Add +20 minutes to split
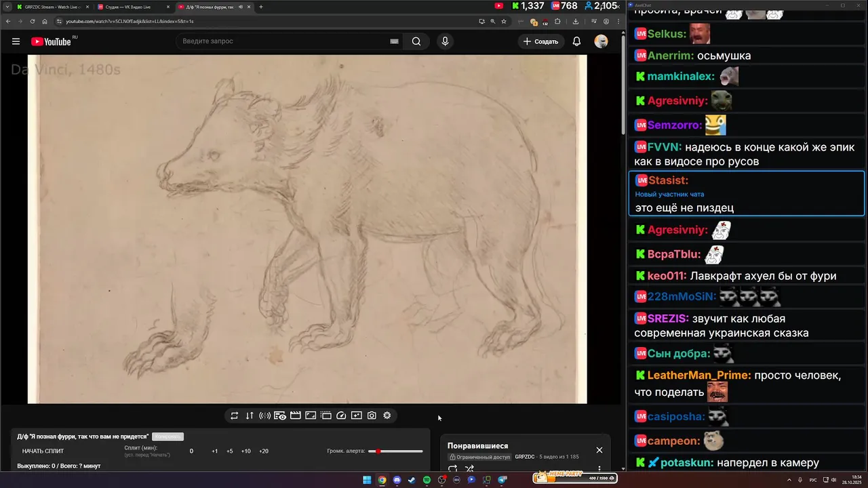Image resolution: width=868 pixels, height=488 pixels. [x=264, y=451]
